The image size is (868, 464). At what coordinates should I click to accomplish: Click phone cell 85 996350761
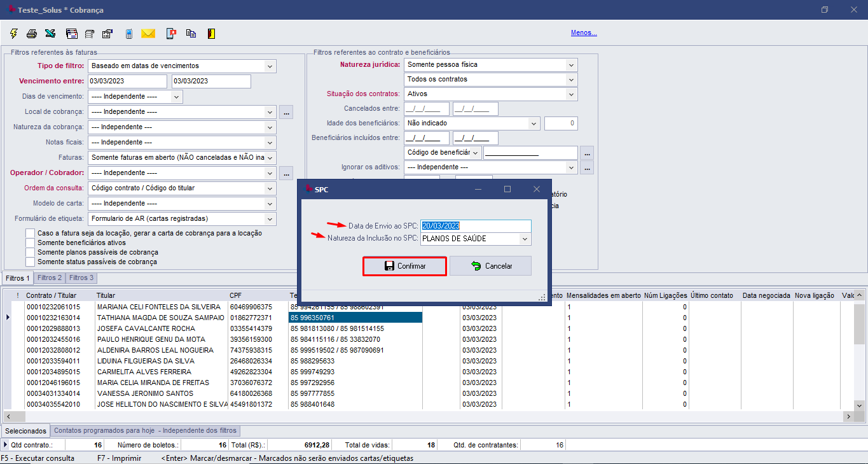point(355,318)
